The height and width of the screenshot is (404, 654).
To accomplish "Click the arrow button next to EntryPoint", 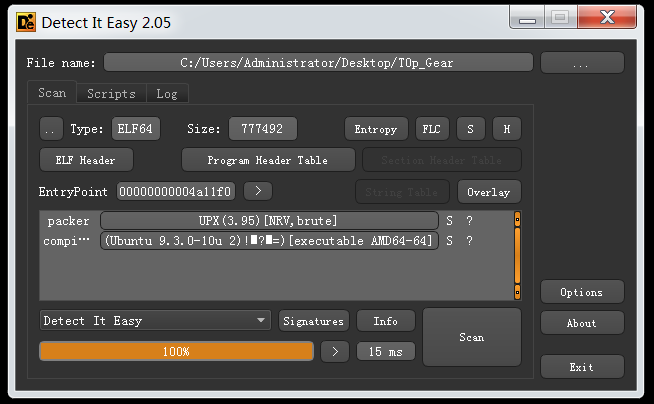I will (x=258, y=191).
